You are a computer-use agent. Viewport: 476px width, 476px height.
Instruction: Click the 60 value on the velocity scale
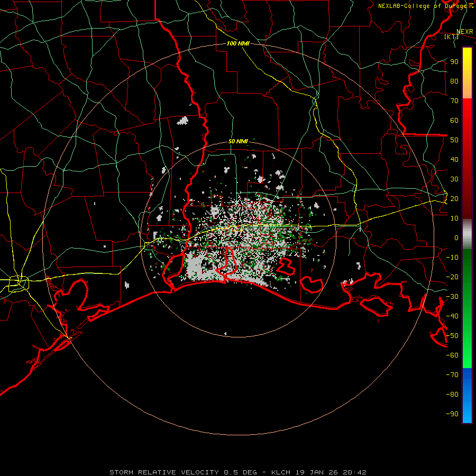(x=454, y=121)
